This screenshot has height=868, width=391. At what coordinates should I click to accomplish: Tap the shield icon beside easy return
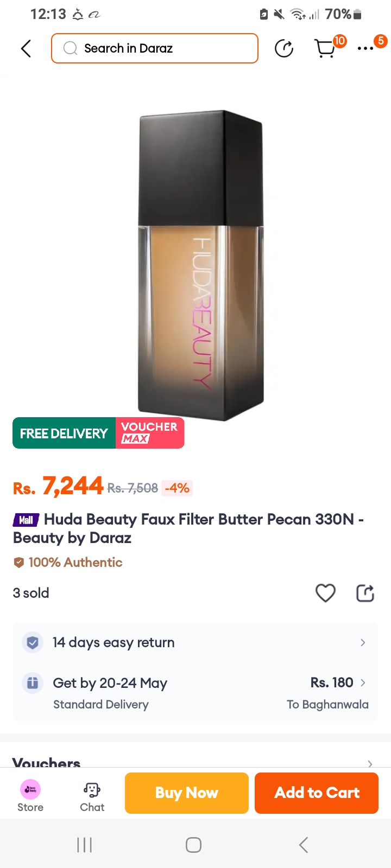33,643
